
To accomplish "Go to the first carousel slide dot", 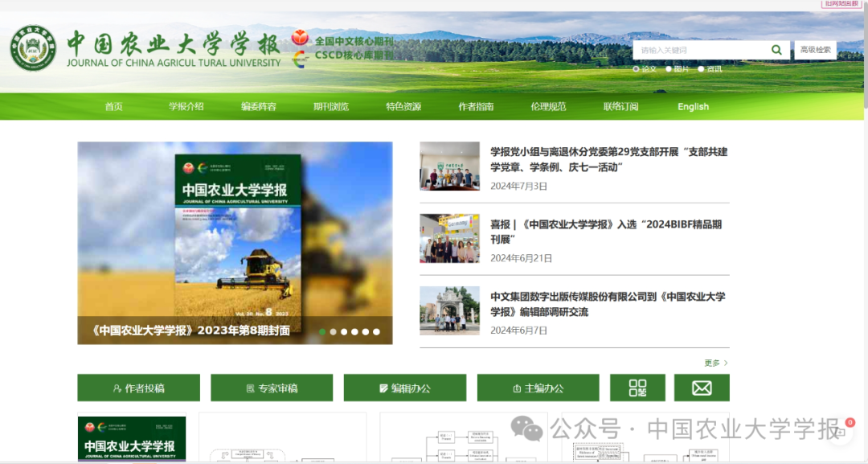I will coord(322,331).
